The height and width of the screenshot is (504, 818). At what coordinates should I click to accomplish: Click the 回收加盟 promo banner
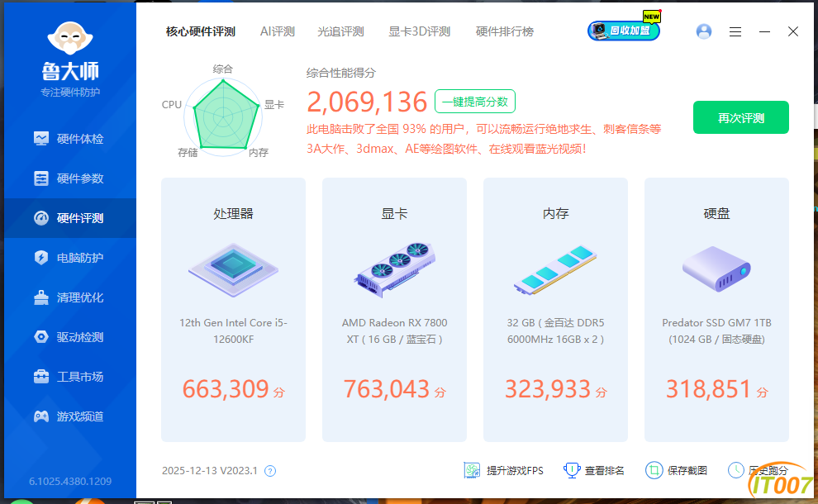624,31
